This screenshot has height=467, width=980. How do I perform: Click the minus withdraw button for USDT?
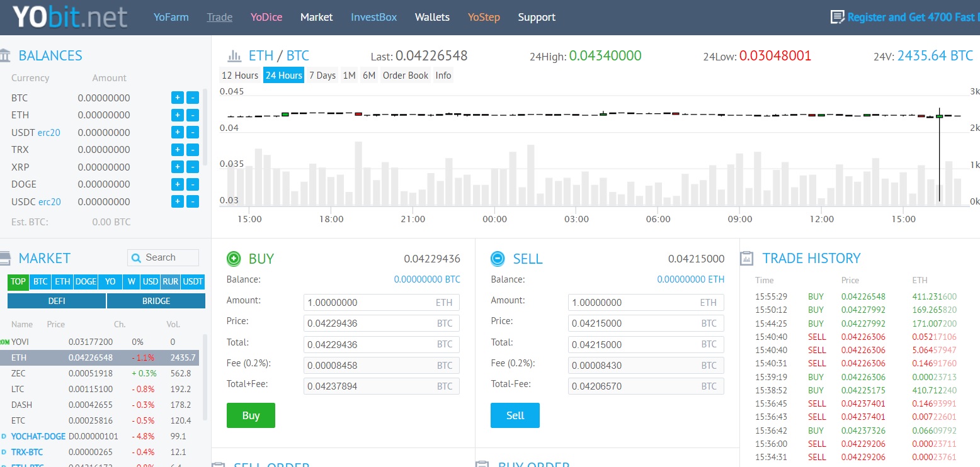click(193, 132)
